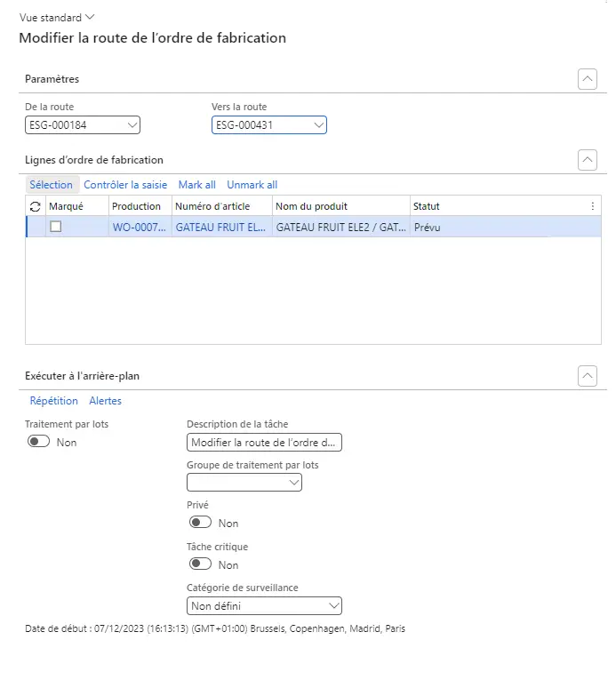
Task: Click Unmark all
Action: [x=252, y=185]
